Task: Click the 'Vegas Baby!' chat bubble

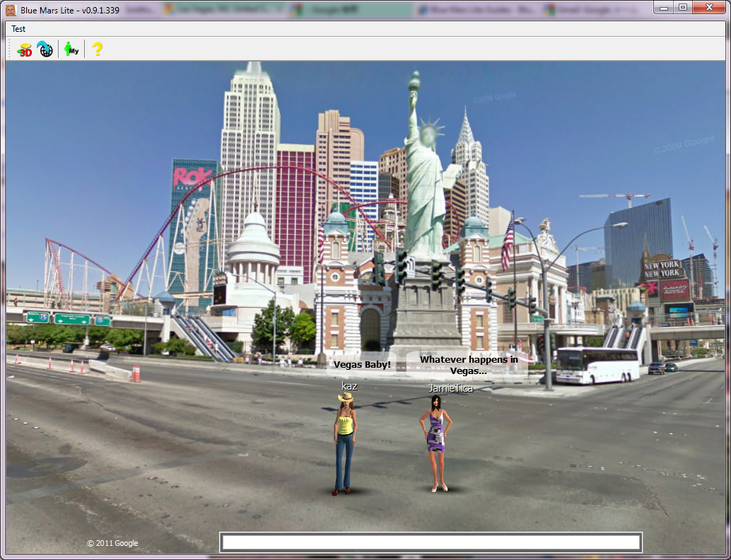Action: click(x=362, y=365)
